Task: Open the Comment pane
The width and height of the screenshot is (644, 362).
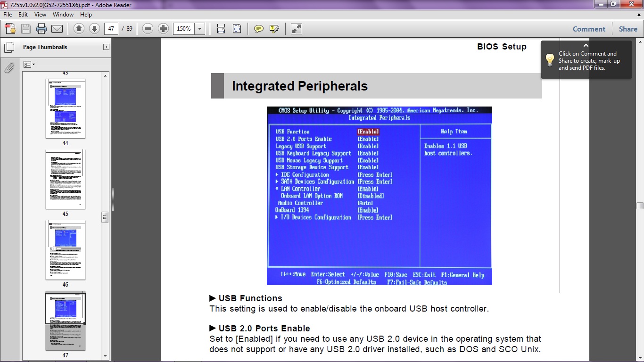Action: 589,29
